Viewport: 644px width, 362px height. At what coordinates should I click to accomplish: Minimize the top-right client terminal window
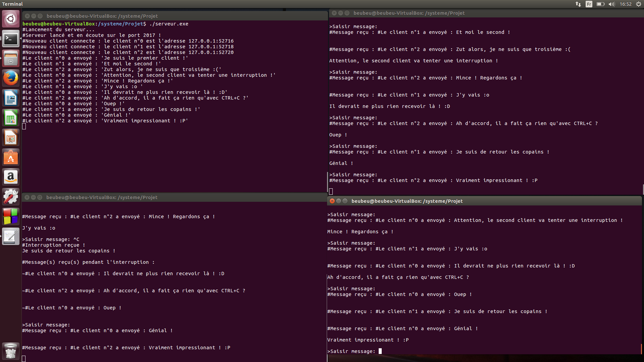pos(340,13)
